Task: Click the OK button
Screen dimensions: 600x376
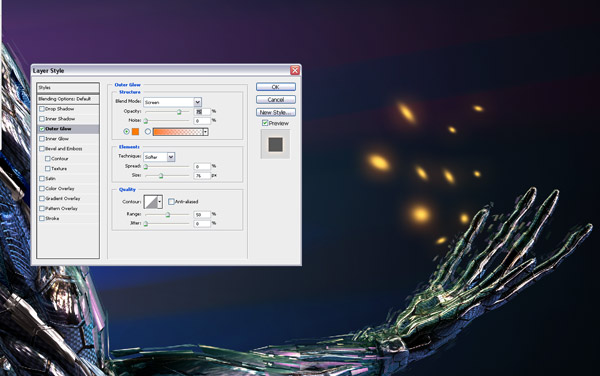Action: 276,87
